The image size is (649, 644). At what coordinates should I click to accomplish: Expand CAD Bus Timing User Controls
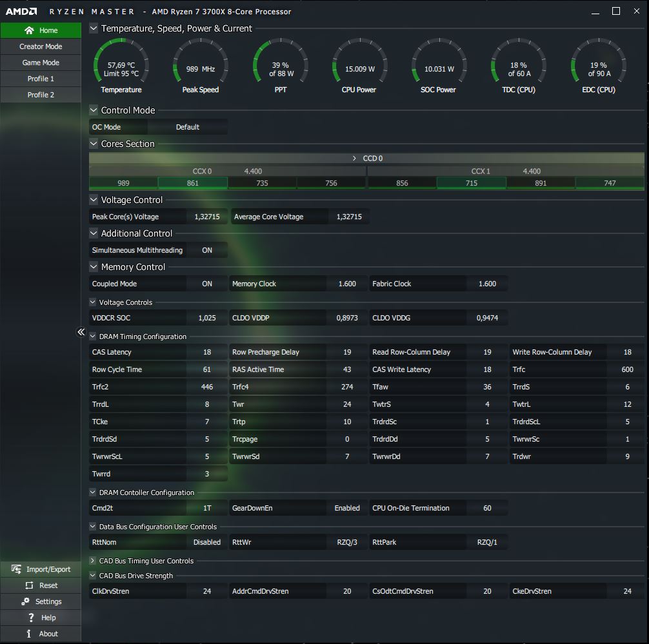(x=93, y=560)
